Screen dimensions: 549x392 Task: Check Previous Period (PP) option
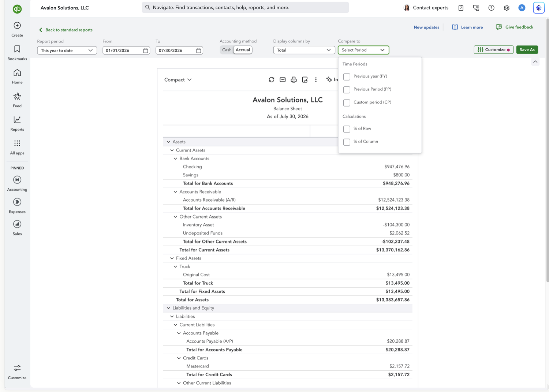click(347, 90)
